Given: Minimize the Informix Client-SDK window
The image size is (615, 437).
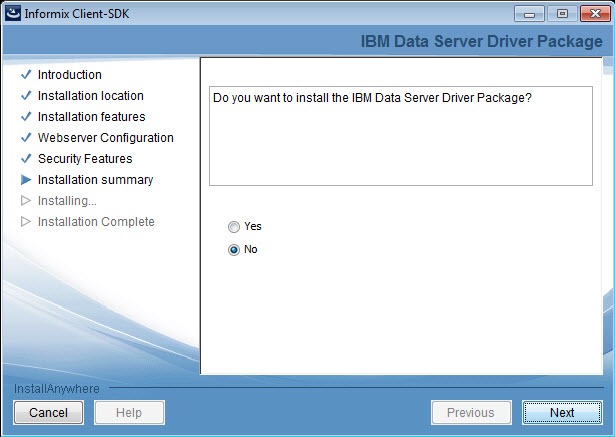Looking at the screenshot, I should (529, 12).
